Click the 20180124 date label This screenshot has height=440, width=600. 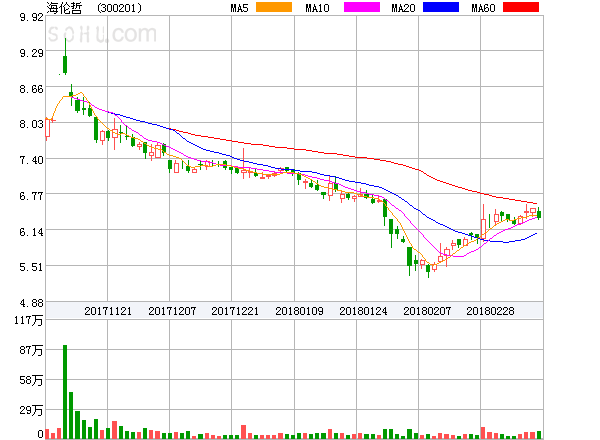363,311
